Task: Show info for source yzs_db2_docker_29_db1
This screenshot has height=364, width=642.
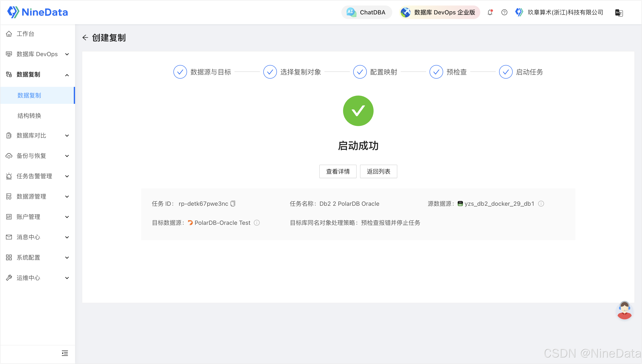Action: tap(541, 204)
